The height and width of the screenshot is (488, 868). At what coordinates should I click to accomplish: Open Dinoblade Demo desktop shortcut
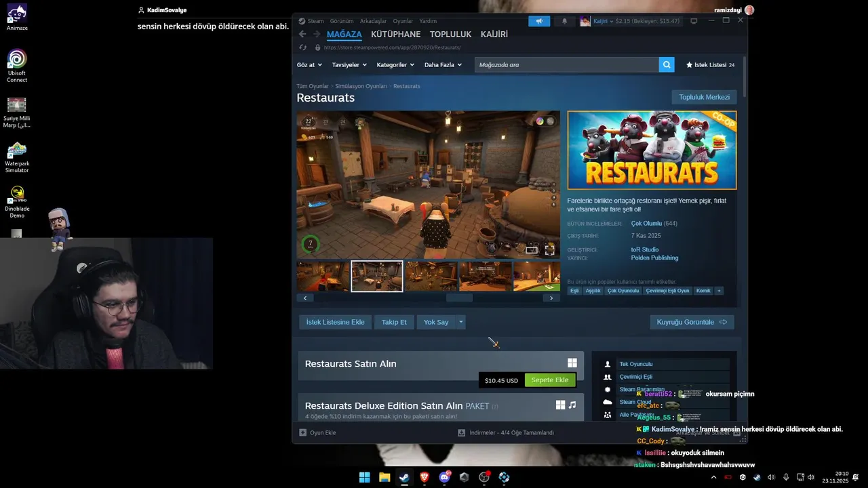17,202
